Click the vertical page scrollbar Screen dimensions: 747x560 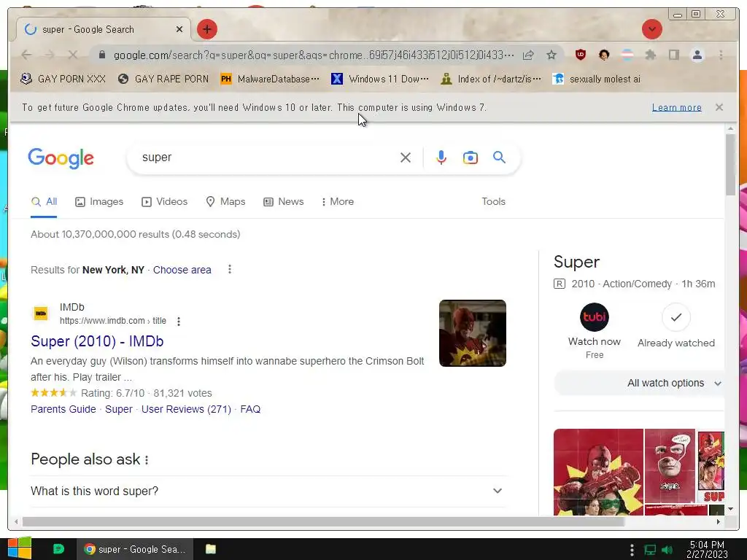coord(730,165)
